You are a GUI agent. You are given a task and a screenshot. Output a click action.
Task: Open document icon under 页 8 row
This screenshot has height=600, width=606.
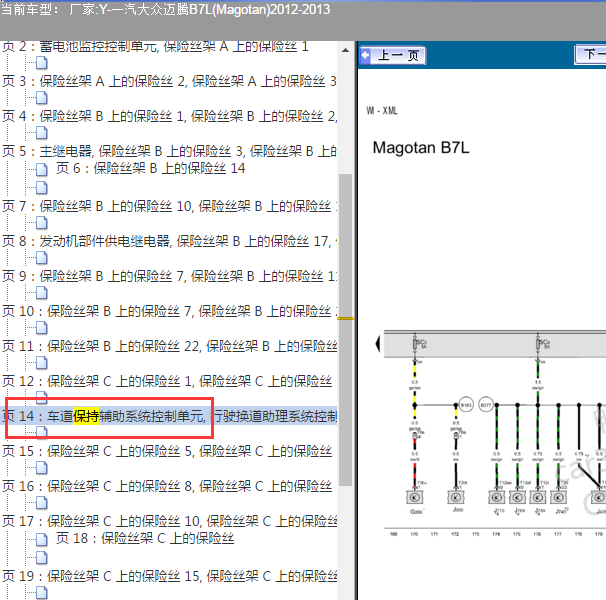(x=42, y=257)
